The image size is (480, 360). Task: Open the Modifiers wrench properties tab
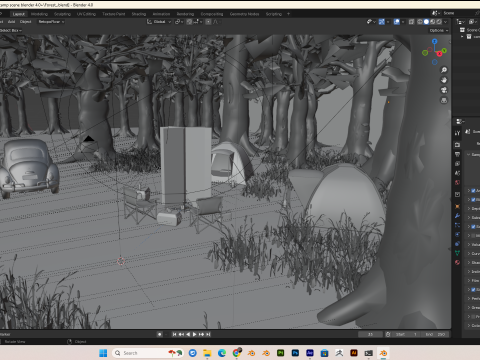[x=457, y=216]
